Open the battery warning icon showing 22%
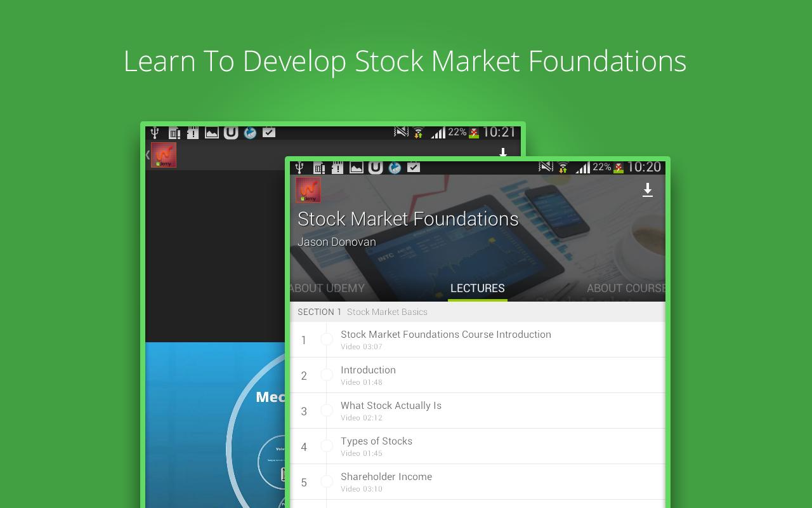 click(x=619, y=168)
